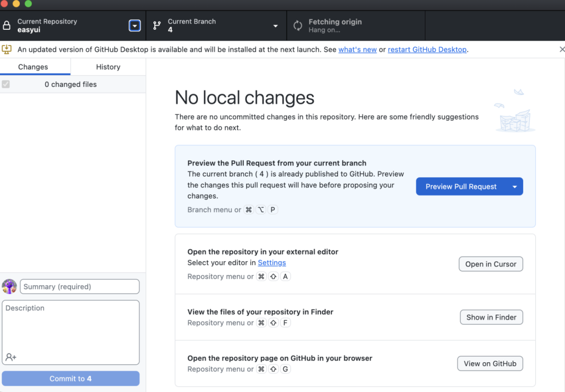The image size is (565, 392).
Task: Click the repository lock icon
Action: (x=6, y=26)
